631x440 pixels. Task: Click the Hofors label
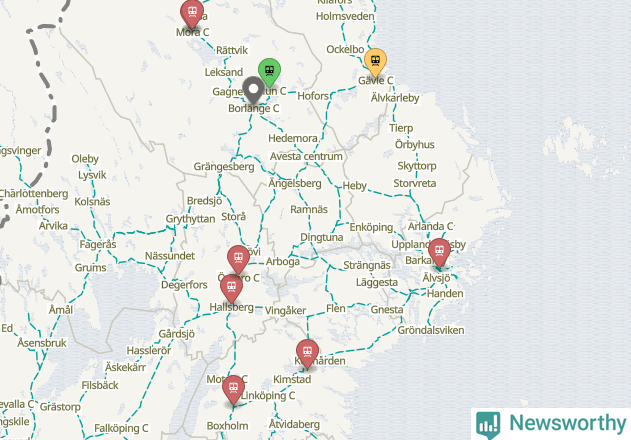(313, 96)
